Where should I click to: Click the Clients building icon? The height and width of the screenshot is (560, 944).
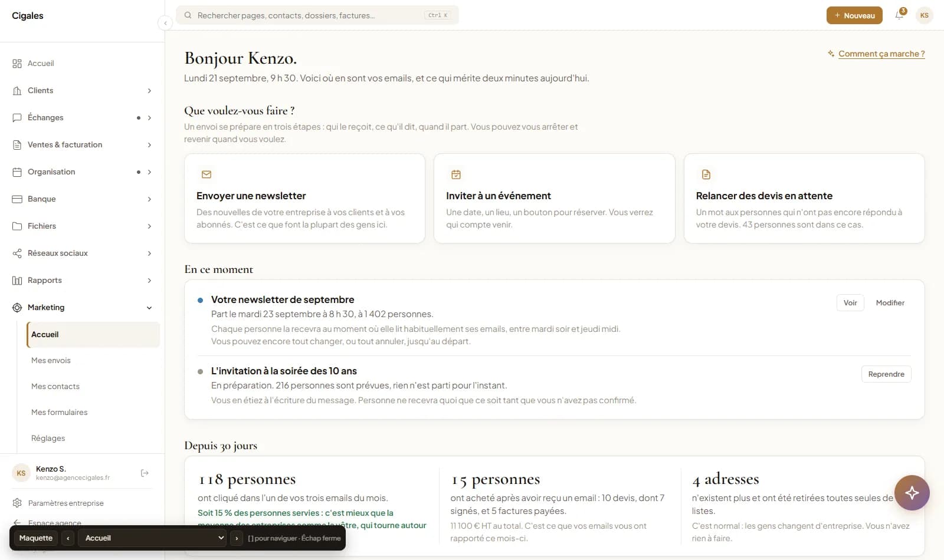click(17, 91)
